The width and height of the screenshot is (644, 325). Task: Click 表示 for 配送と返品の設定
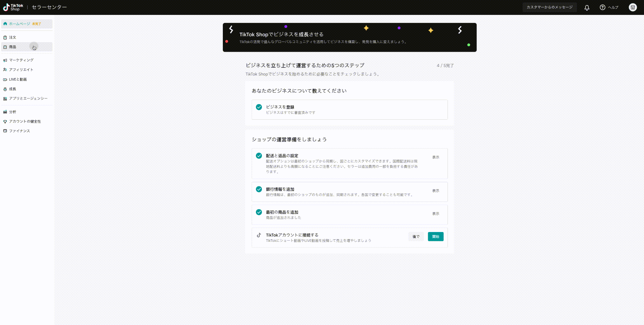(x=435, y=157)
